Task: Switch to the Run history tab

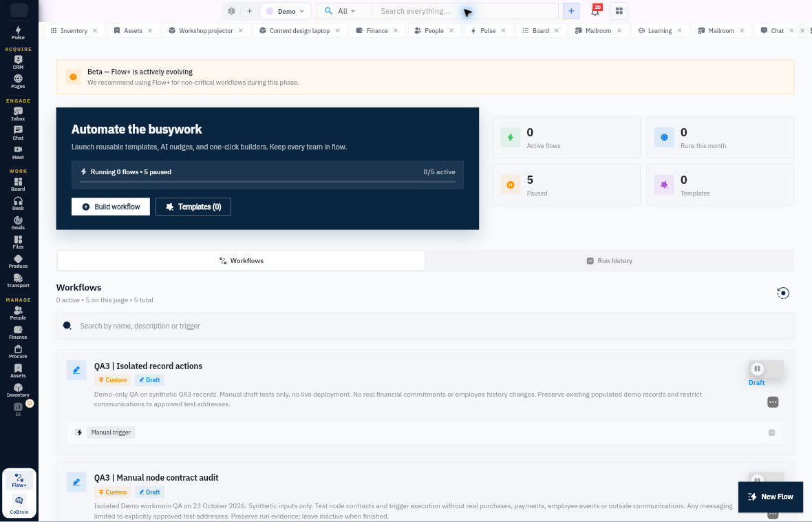Action: (609, 261)
